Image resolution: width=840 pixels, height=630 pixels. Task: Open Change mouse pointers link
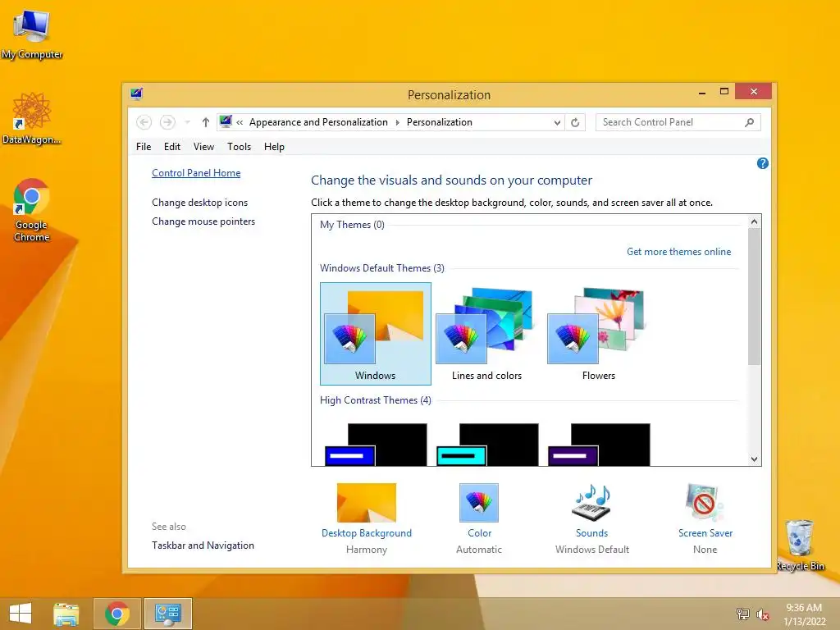203,221
